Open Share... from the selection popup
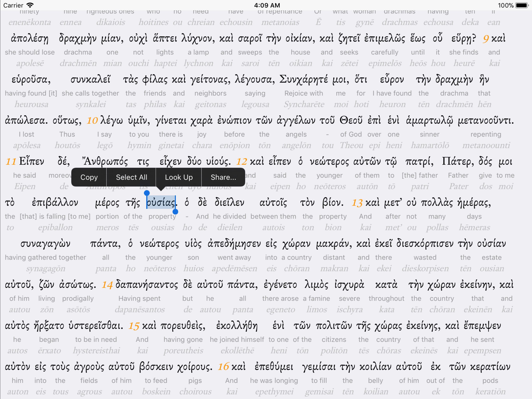 (x=223, y=177)
